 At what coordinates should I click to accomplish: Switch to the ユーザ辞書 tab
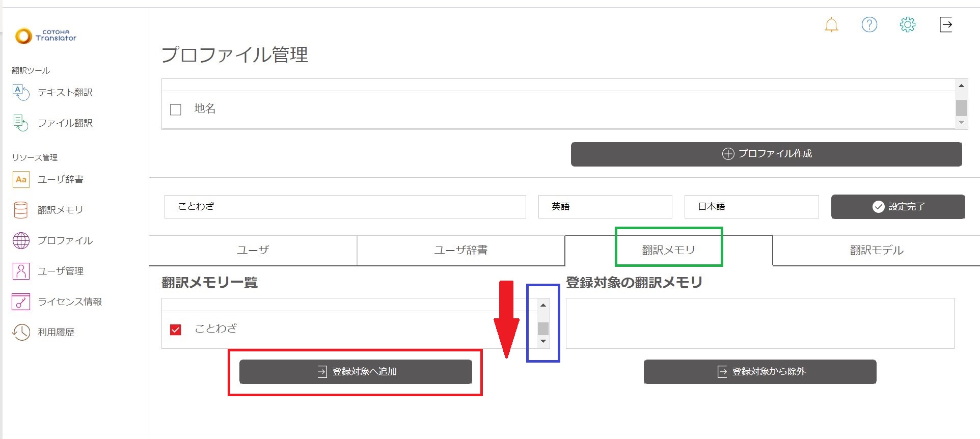point(460,250)
